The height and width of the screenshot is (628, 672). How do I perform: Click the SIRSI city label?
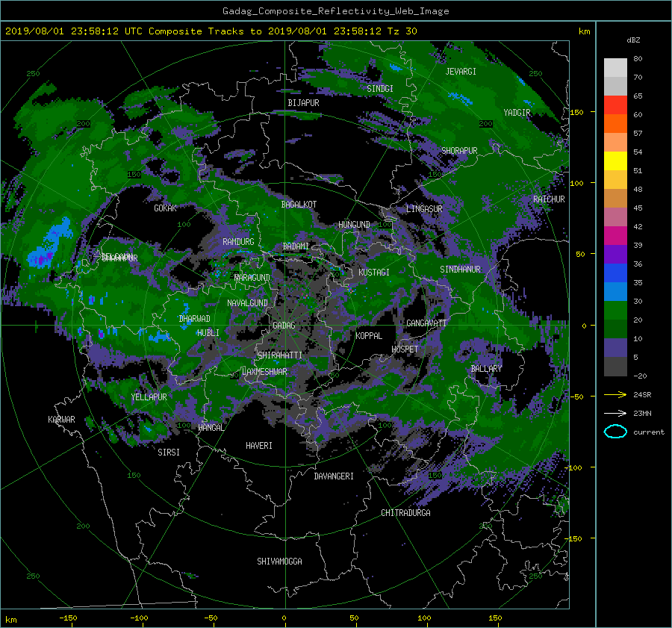click(x=169, y=453)
